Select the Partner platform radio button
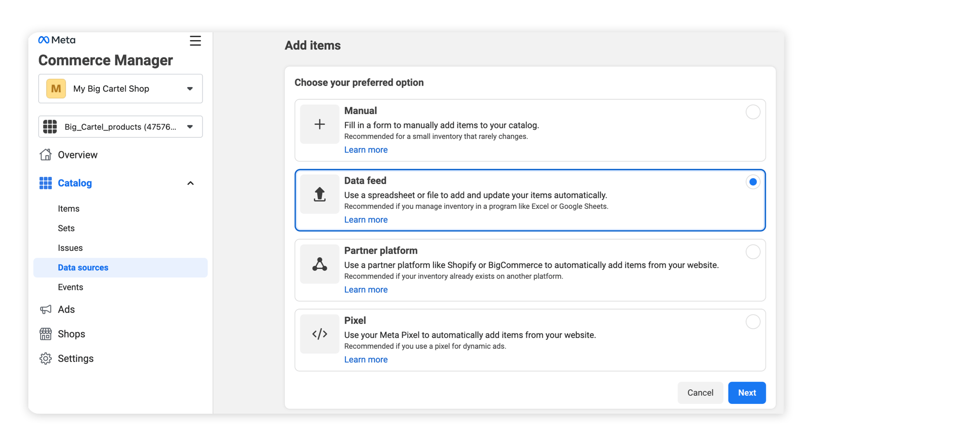 pos(753,252)
